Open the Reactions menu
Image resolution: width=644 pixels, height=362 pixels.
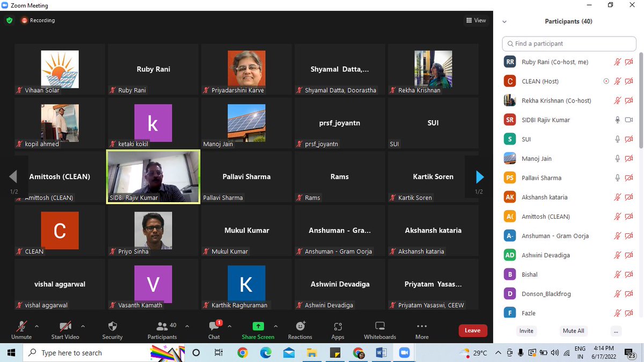pos(300,330)
